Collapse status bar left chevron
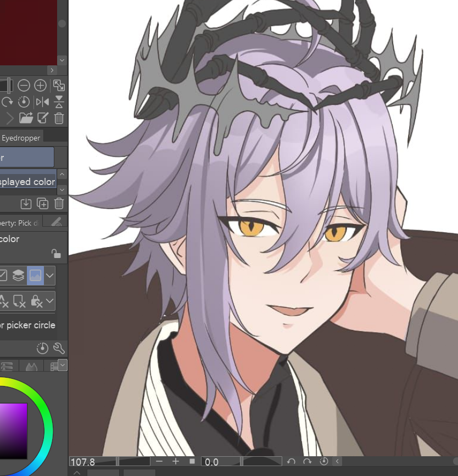 point(337,461)
